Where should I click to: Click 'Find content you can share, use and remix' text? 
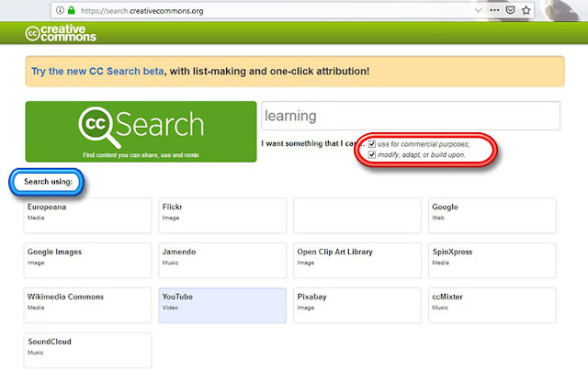tap(141, 155)
